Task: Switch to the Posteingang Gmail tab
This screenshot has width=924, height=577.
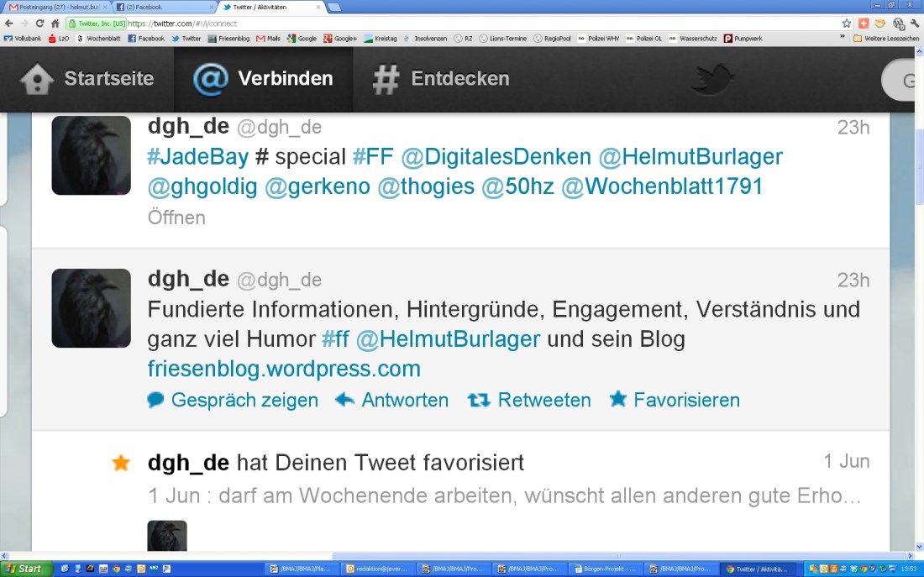Action: click(55, 7)
